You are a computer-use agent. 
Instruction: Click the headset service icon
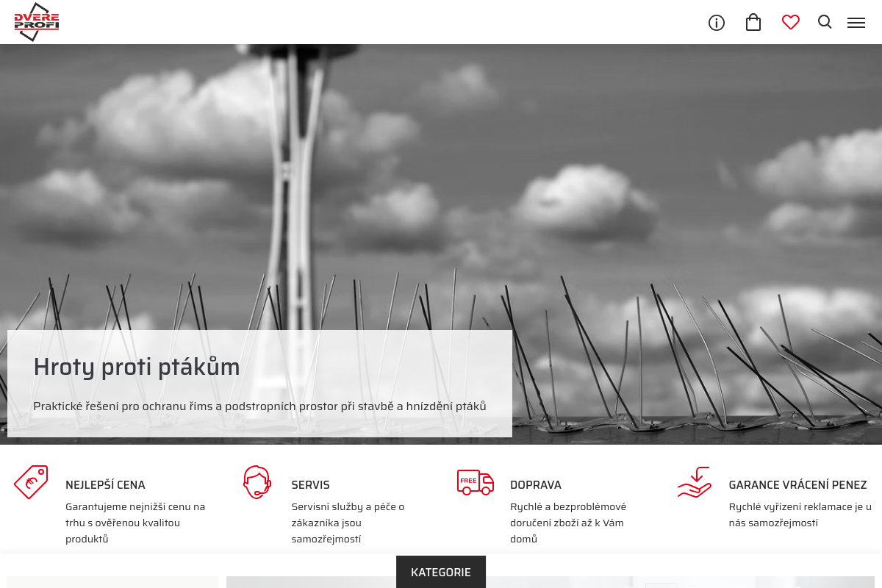click(257, 482)
